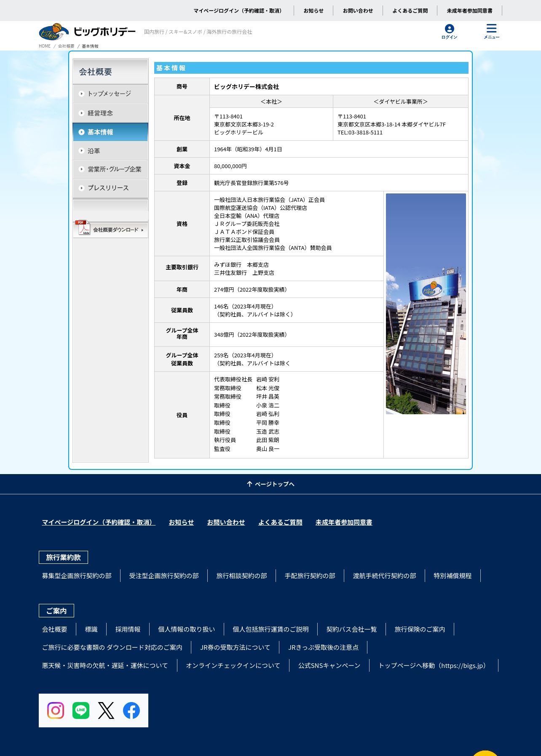The image size is (541, 756).
Task: Open footer お知らせ link
Action: [x=181, y=522]
